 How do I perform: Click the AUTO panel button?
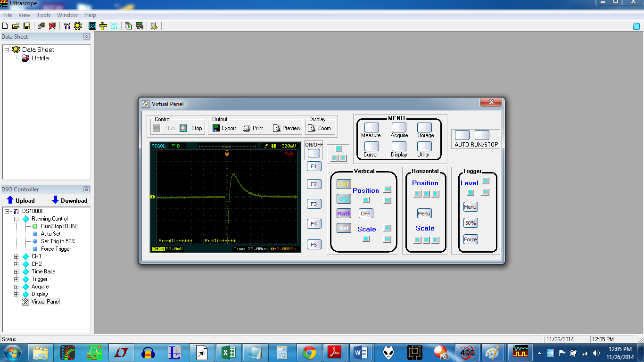point(462,135)
